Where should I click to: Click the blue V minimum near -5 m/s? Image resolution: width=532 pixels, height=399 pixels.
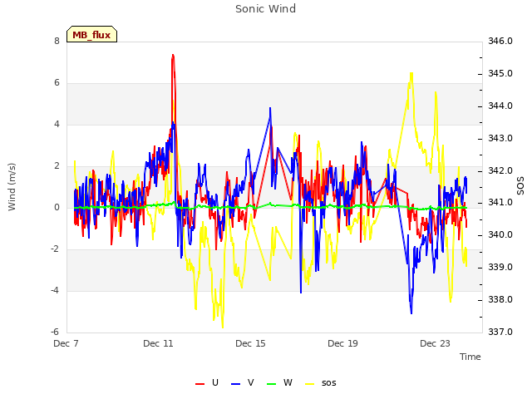tap(411, 313)
